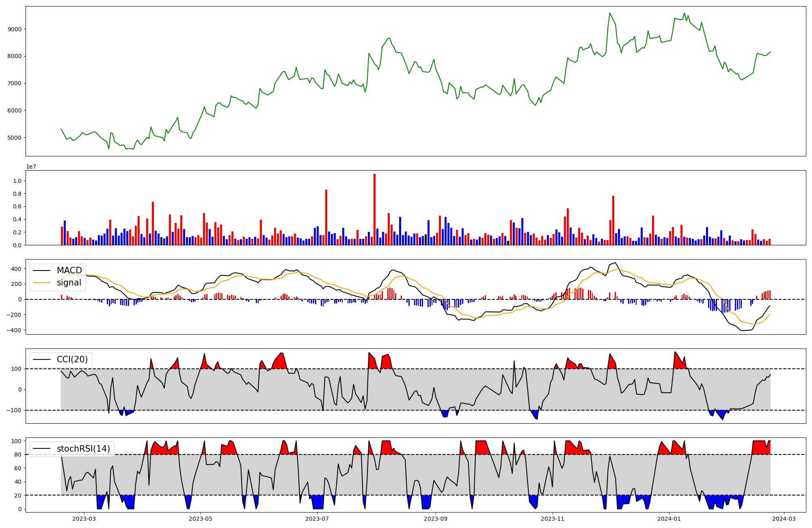Click the tallest red volume bar
The image size is (812, 528).
pyautogui.click(x=374, y=209)
